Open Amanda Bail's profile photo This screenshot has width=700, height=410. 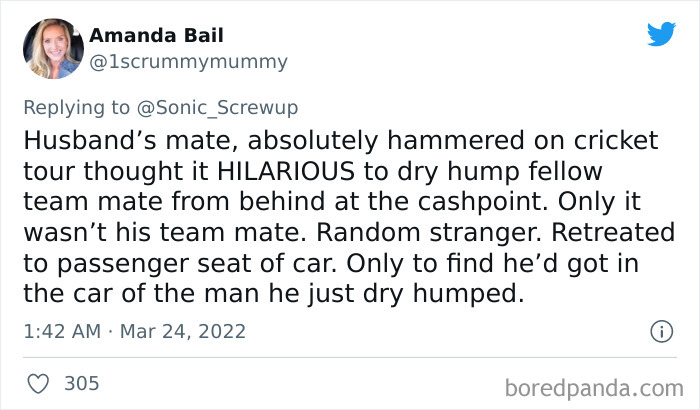(x=52, y=48)
